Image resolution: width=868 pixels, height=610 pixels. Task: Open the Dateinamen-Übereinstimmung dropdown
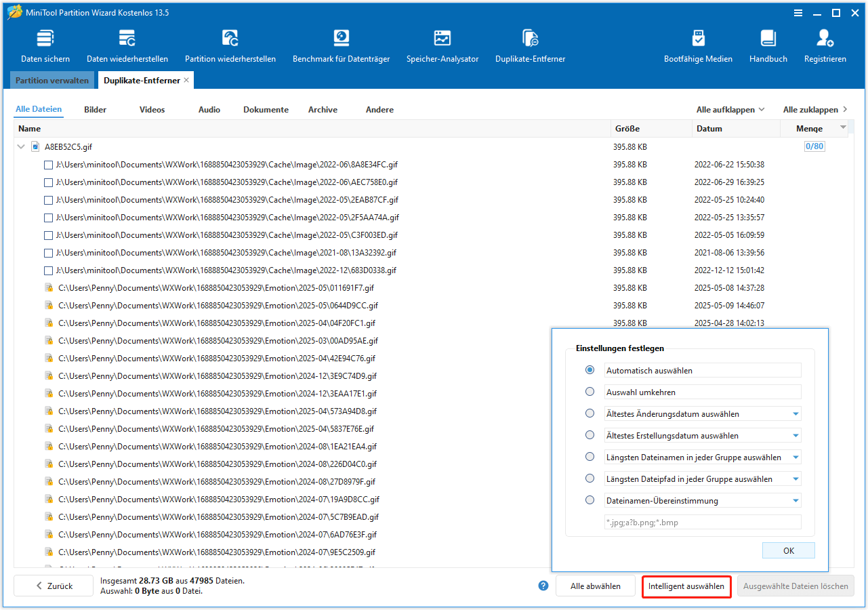tap(794, 500)
